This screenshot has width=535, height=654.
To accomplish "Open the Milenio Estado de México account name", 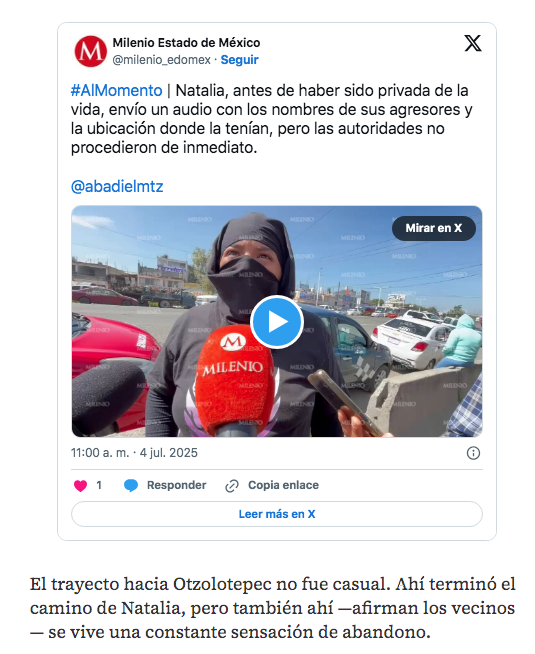I will [186, 43].
